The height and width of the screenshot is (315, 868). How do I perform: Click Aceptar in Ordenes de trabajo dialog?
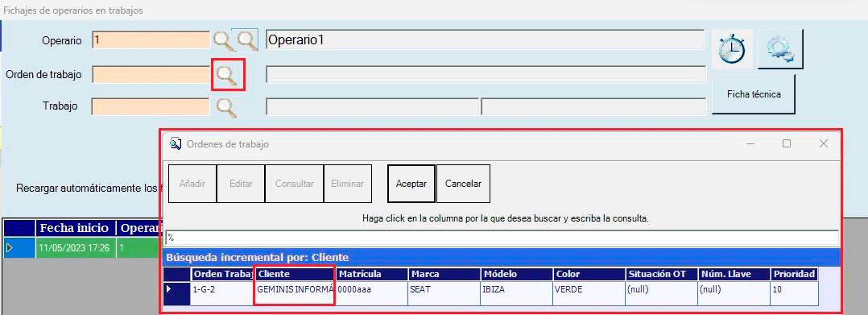pos(411,184)
